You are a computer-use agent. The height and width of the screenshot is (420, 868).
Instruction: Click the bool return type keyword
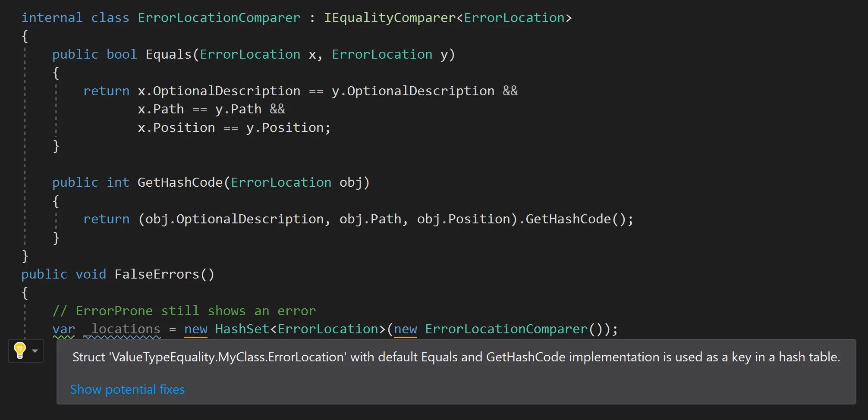122,54
